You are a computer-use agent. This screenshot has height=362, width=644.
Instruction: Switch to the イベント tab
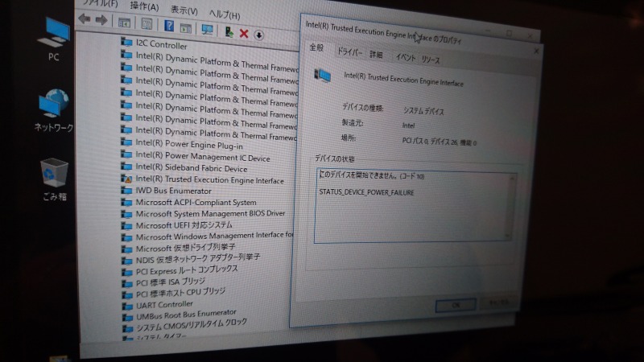(x=406, y=57)
